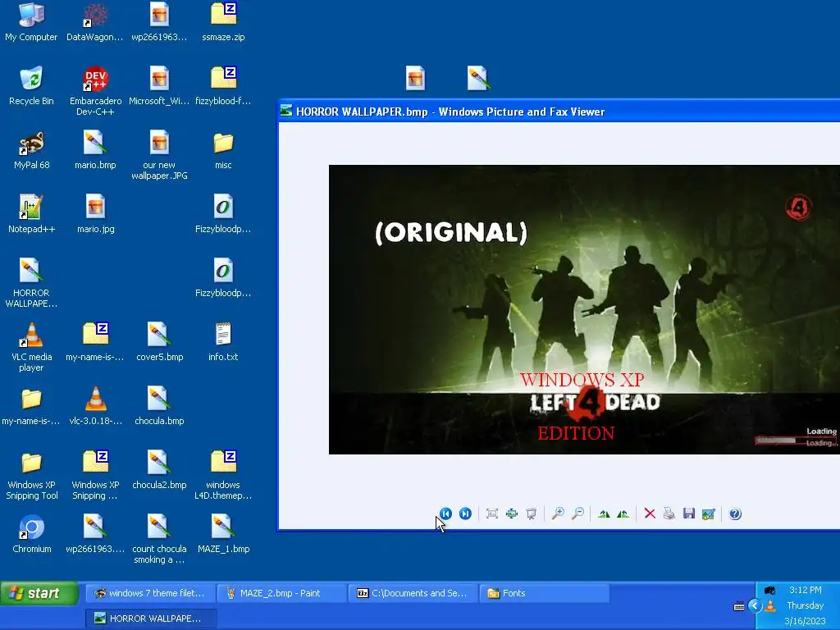The image size is (840, 630).
Task: Select the Recycle Bin icon
Action: (31, 85)
